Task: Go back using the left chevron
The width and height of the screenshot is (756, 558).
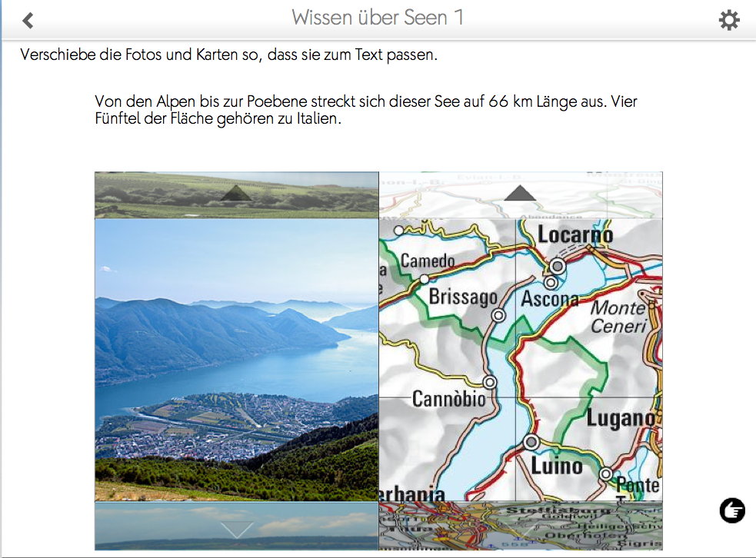Action: (28, 20)
